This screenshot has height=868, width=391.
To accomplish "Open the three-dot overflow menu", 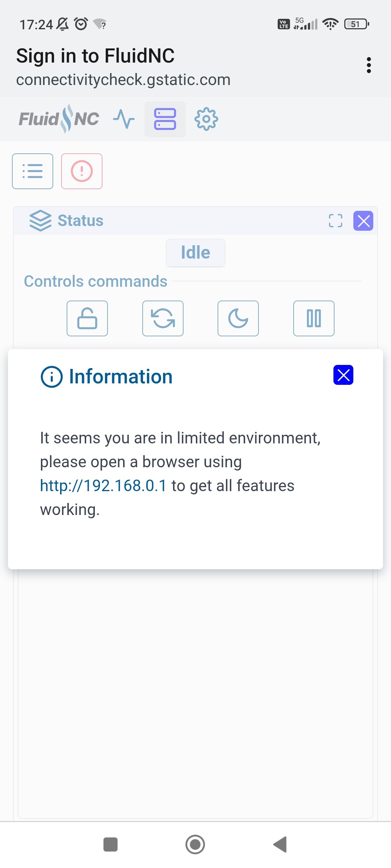I will point(369,65).
